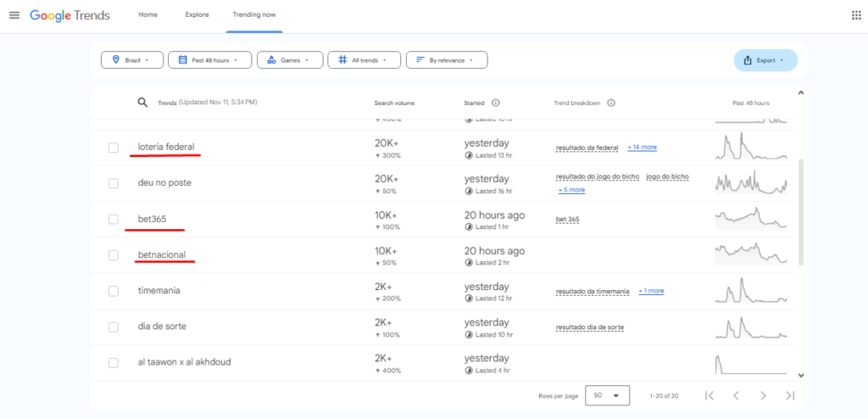
Task: Click the clock icon beside Lasted 16 hr
Action: click(469, 191)
